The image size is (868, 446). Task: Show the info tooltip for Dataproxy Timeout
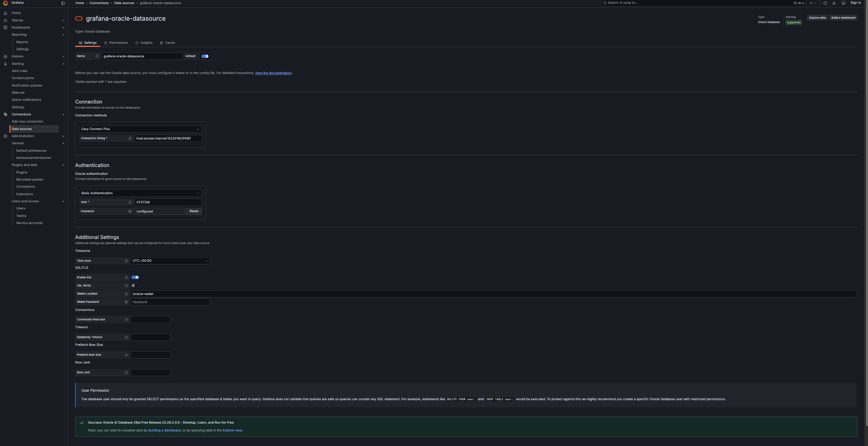[126, 337]
